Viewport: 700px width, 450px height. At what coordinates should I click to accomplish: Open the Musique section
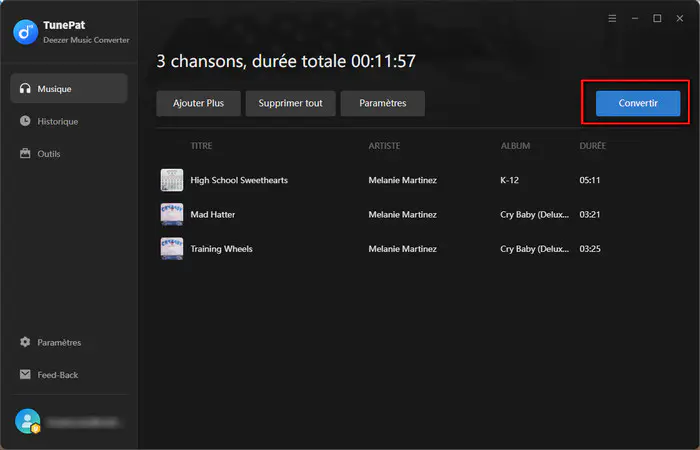click(x=69, y=88)
